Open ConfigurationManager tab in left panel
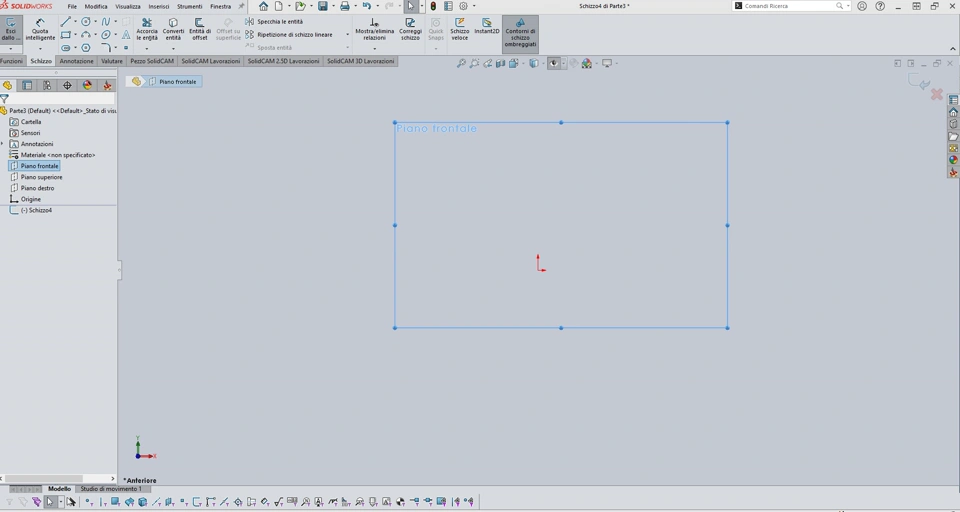 tap(47, 86)
